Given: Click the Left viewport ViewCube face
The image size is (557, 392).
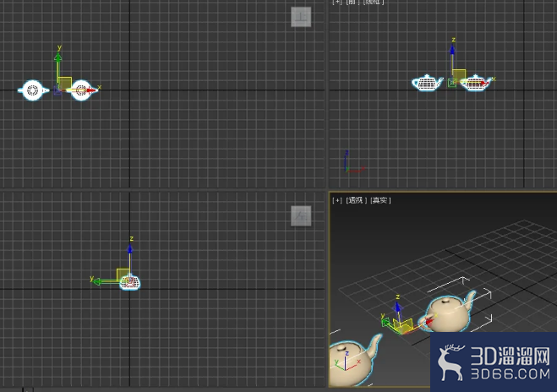Looking at the screenshot, I should click(x=301, y=215).
